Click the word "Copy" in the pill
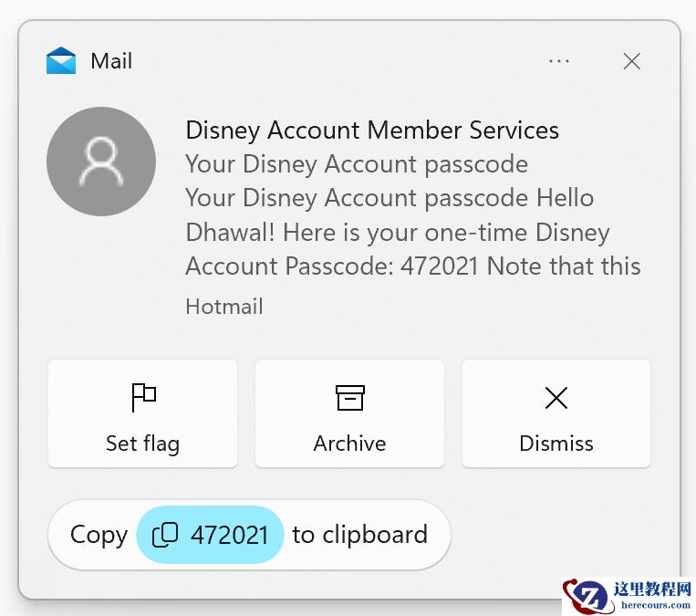Viewport: 696px width, 616px height. pyautogui.click(x=99, y=535)
